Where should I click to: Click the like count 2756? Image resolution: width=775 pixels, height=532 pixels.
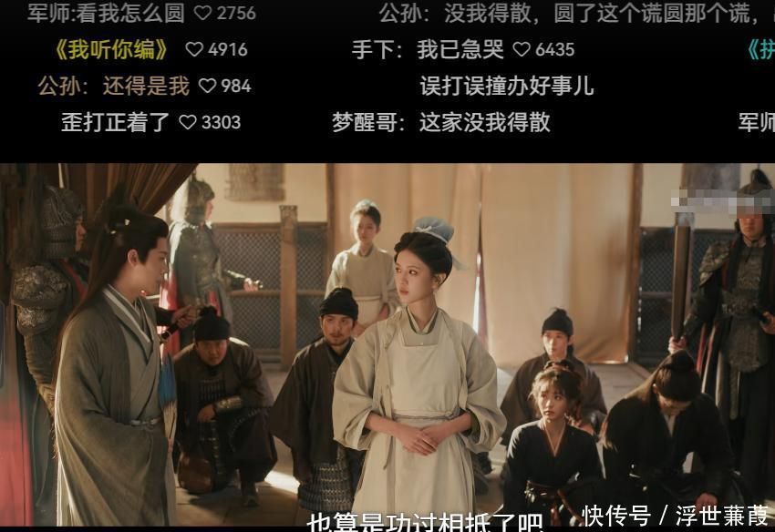coord(237,14)
